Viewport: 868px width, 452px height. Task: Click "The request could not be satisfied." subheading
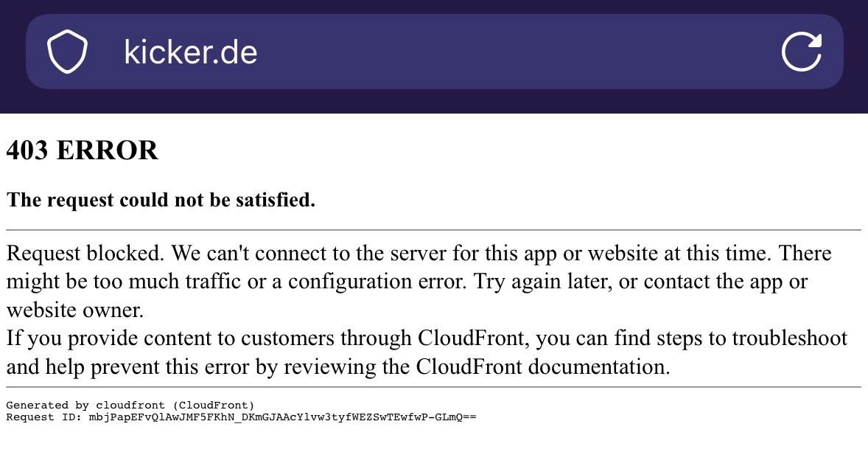161,200
